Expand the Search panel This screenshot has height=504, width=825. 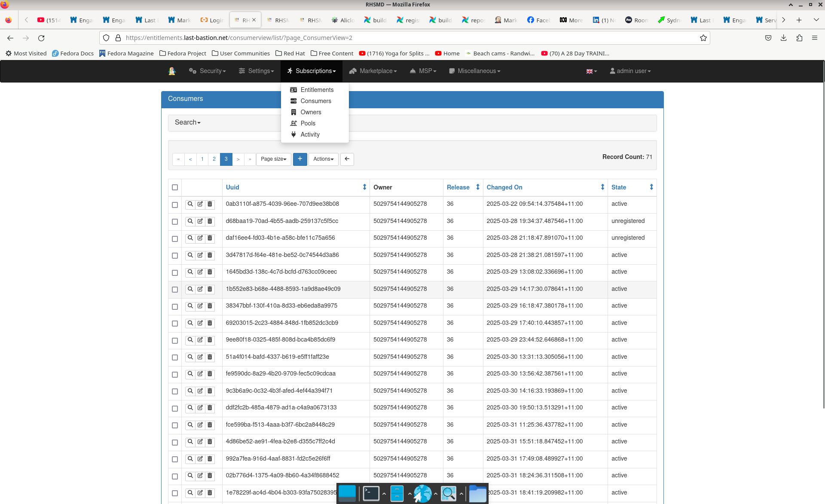tap(187, 122)
